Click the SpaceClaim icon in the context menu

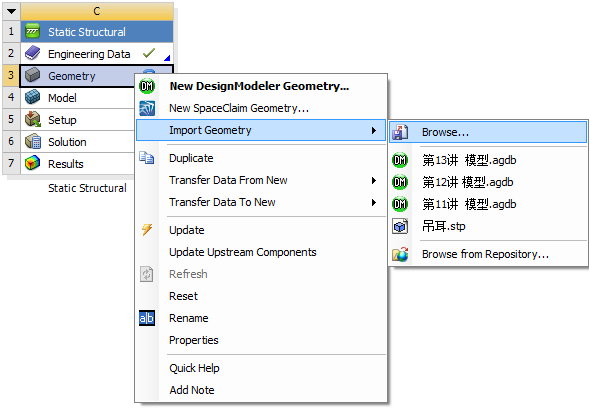click(x=147, y=108)
